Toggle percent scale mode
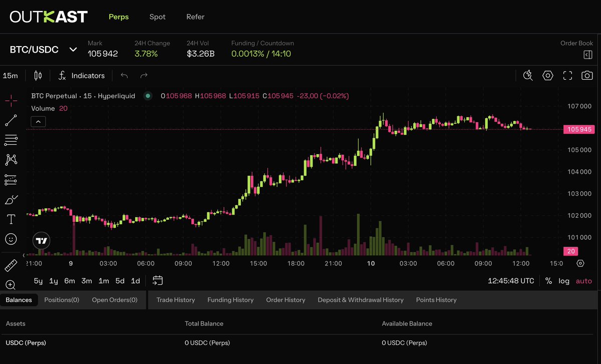Viewport: 601px width, 364px height. (x=548, y=281)
